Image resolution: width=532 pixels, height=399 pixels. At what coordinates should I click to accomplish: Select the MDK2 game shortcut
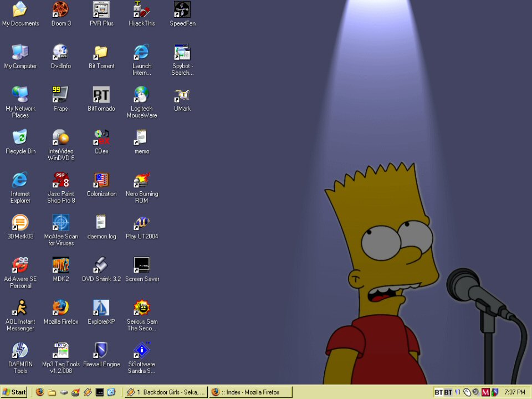(x=61, y=269)
